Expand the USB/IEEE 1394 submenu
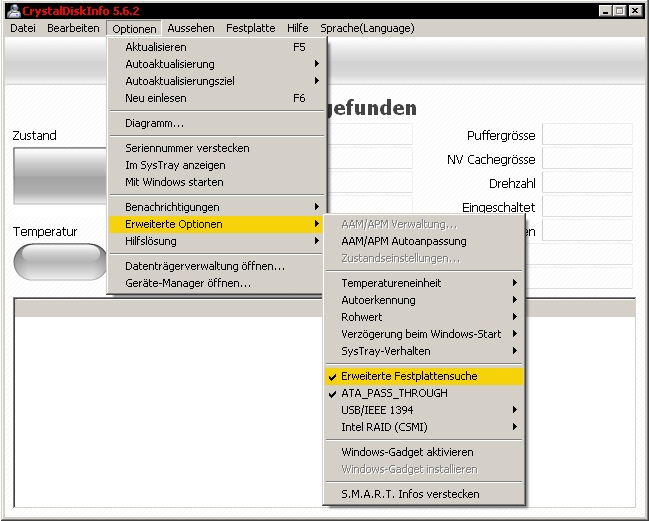The height and width of the screenshot is (521, 649). [x=424, y=410]
